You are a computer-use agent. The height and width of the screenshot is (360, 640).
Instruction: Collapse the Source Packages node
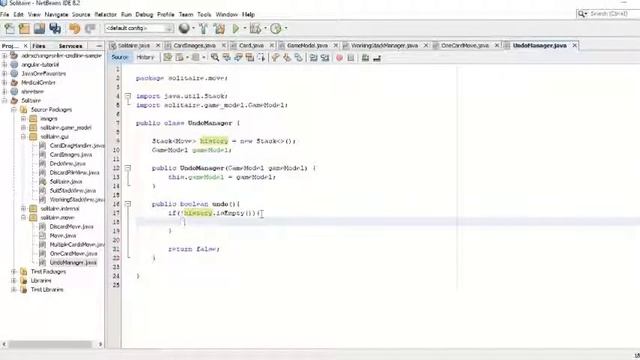13,109
